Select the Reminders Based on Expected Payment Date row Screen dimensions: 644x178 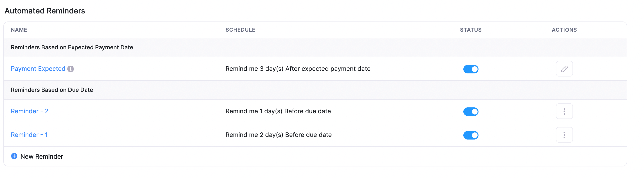72,47
